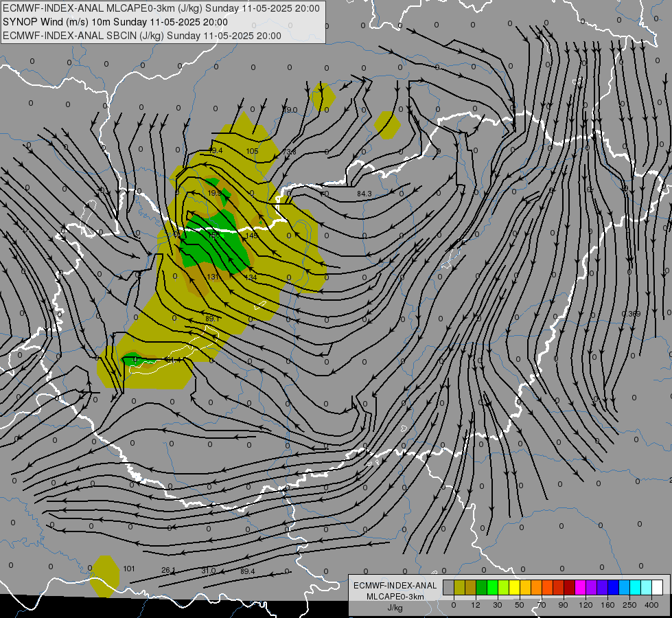
Task: Click the map value 131
Action: pos(213,277)
